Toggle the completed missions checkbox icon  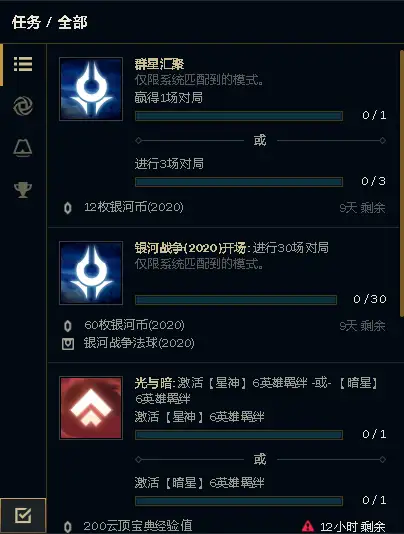pyautogui.click(x=23, y=516)
